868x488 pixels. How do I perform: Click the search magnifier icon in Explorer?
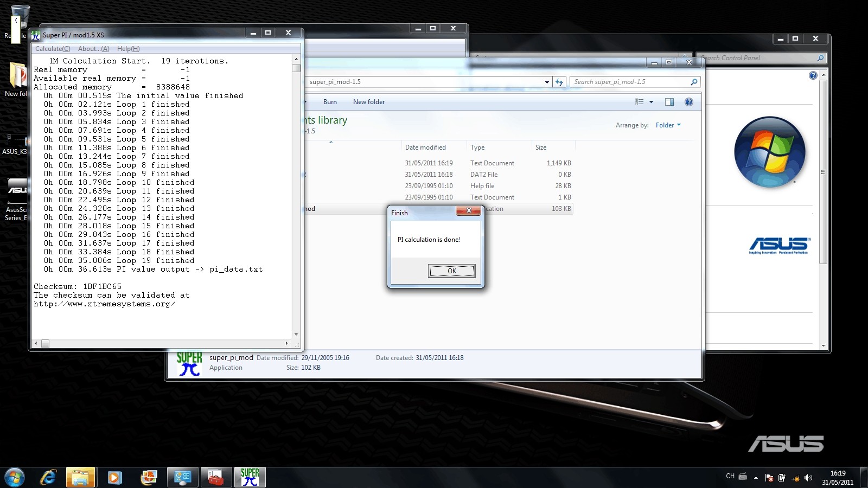pos(694,82)
